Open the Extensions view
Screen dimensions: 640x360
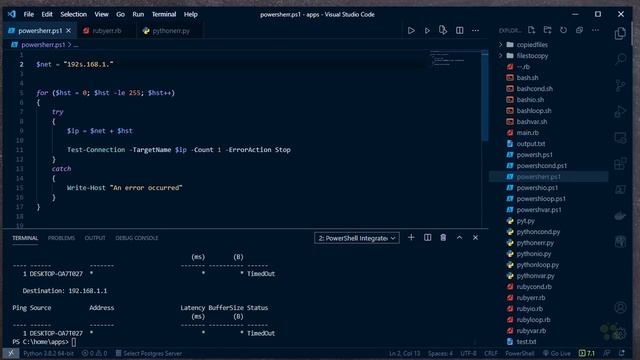click(620, 164)
